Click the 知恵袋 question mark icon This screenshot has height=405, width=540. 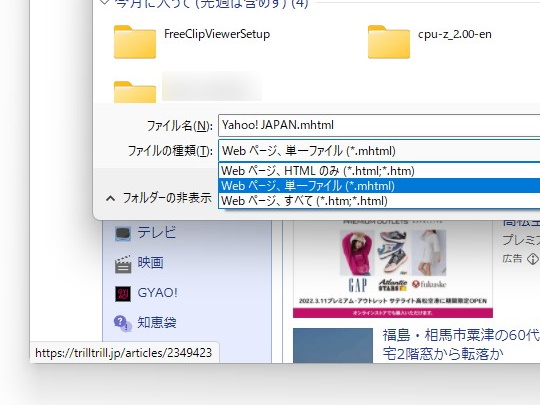click(123, 323)
